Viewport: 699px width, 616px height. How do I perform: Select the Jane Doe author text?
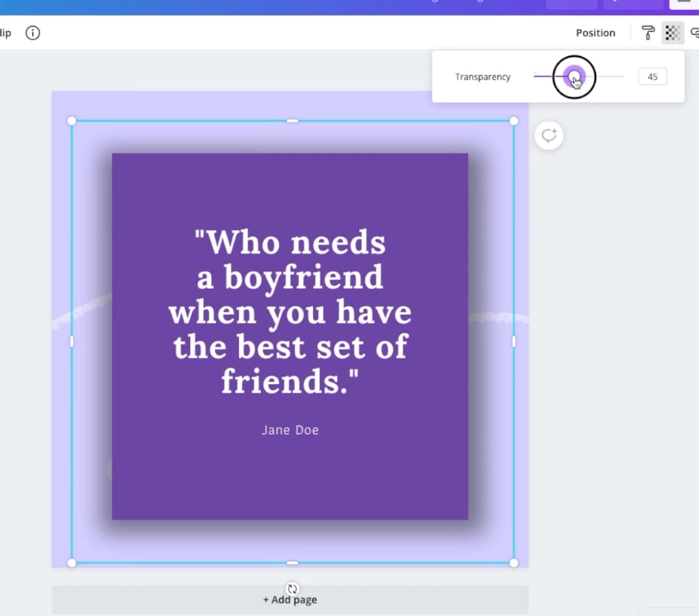point(290,430)
